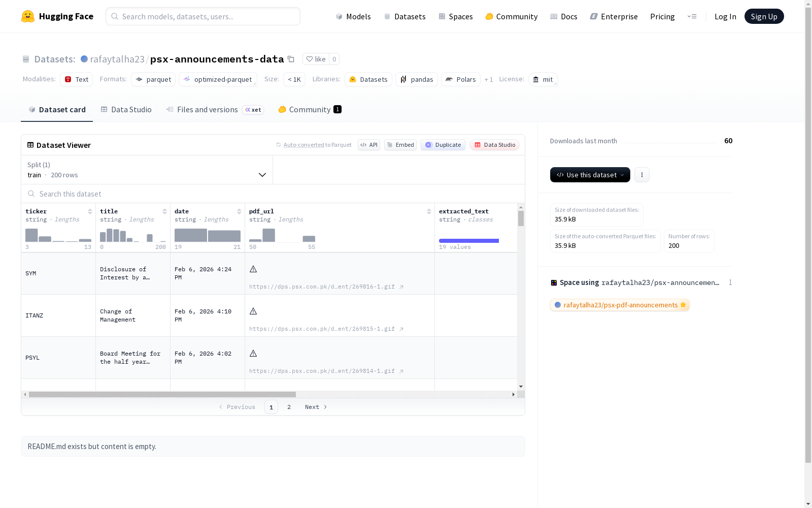
Task: Open the Use this dataset dropdown
Action: 590,175
